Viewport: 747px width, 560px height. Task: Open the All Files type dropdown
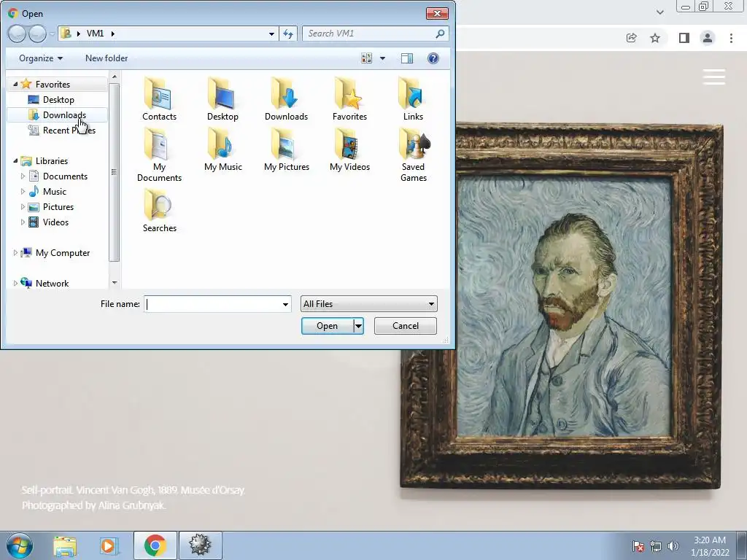[368, 304]
